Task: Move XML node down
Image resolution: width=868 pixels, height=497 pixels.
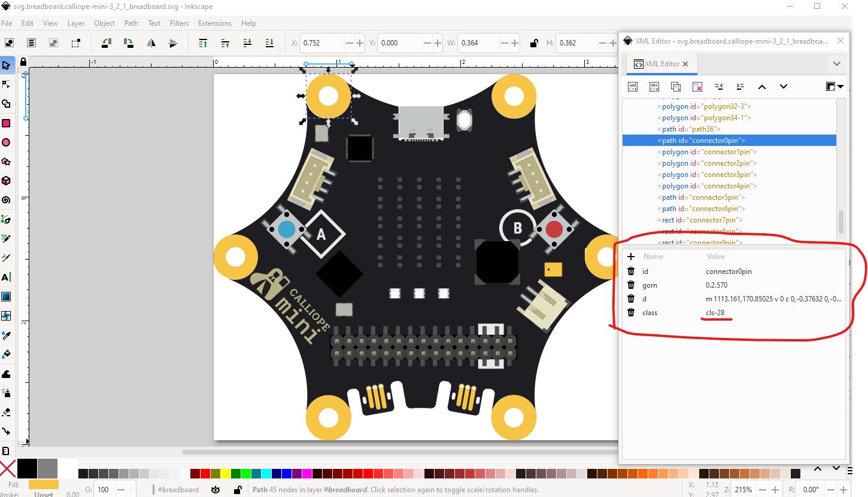Action: (784, 87)
